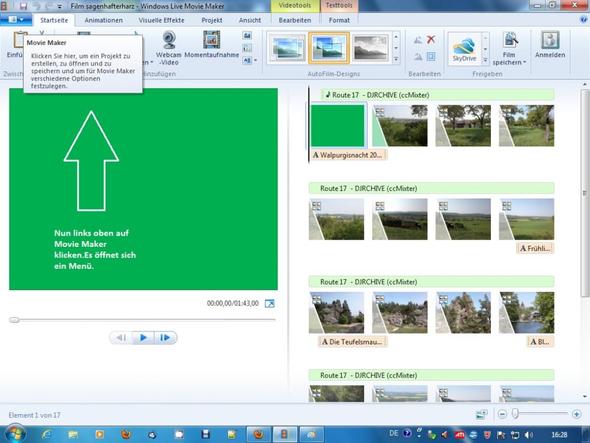Open the Animationen ribbon tab
590x443 pixels.
tap(103, 20)
